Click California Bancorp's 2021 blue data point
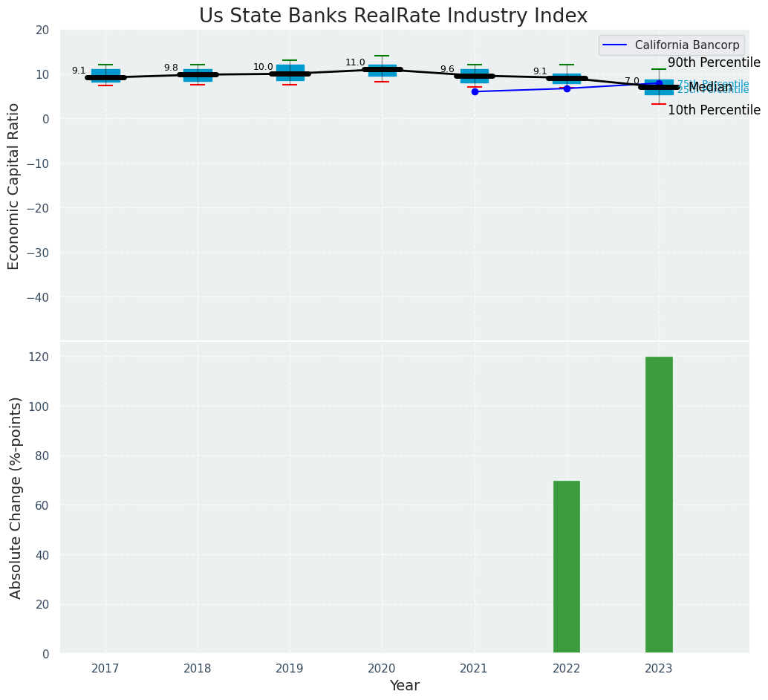This screenshot has width=768, height=700. 475,91
